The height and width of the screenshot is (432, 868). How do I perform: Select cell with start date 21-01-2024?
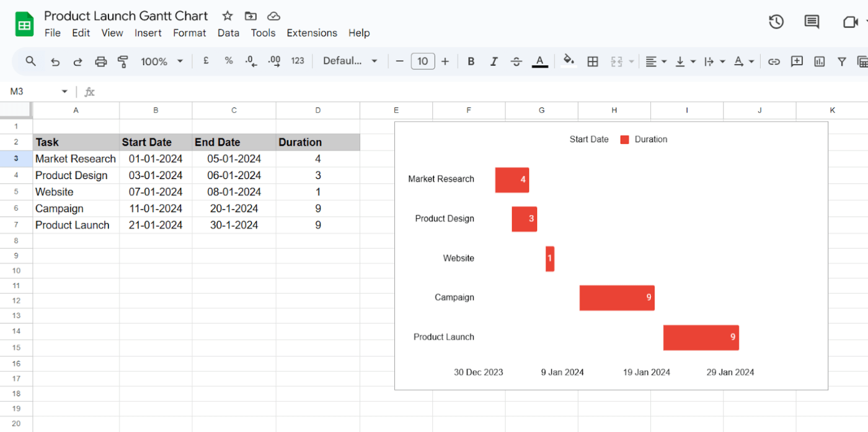coord(156,225)
